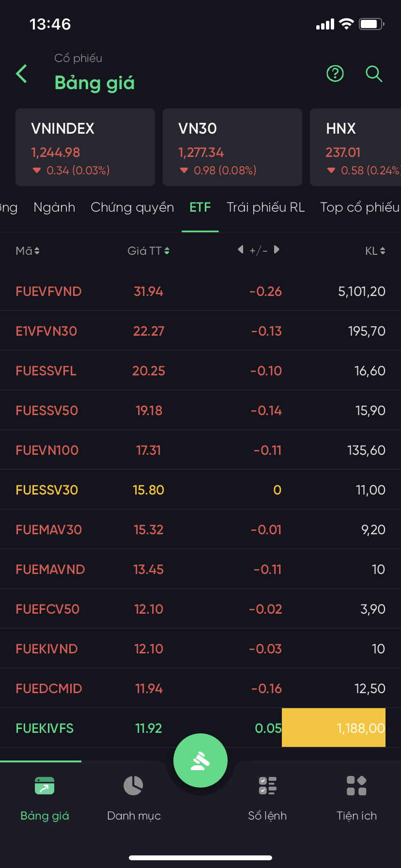Sort by KL volume column
Image resolution: width=401 pixels, height=868 pixels.
tap(375, 251)
